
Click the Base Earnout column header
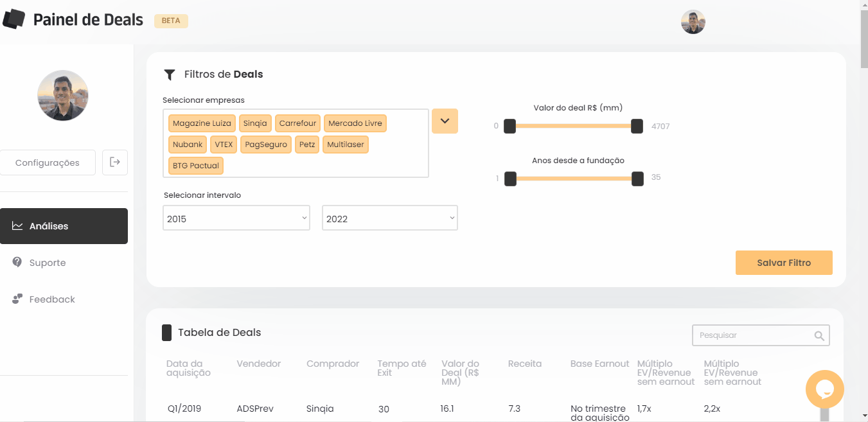tap(599, 364)
